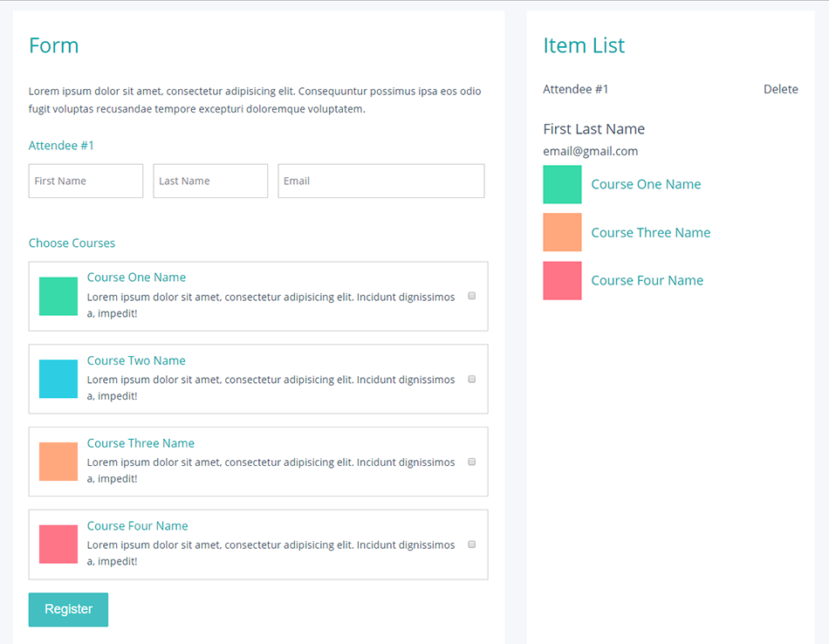The width and height of the screenshot is (829, 644).
Task: Click the pink Course Four square in Item List
Action: click(x=562, y=280)
